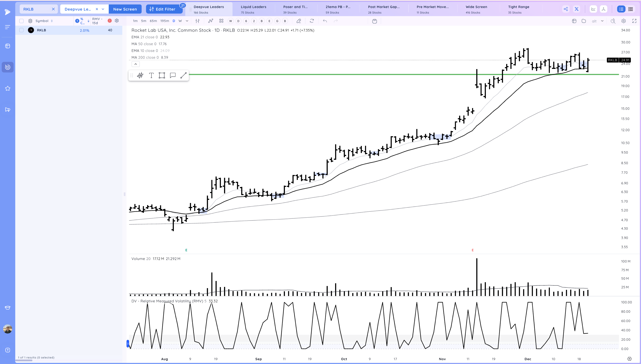Switch to the 5m timeframe
This screenshot has width=641, height=364.
click(x=143, y=21)
